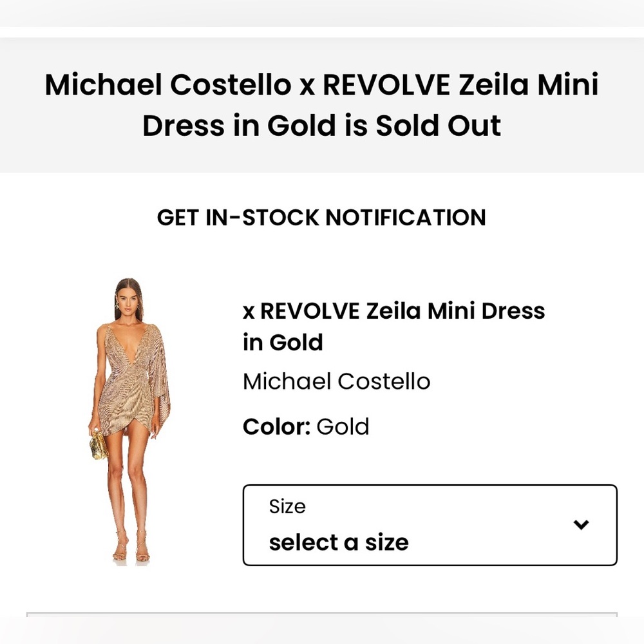This screenshot has height=644, width=644.
Task: Click the "GET IN-STOCK NOTIFICATION" heading
Action: [320, 218]
